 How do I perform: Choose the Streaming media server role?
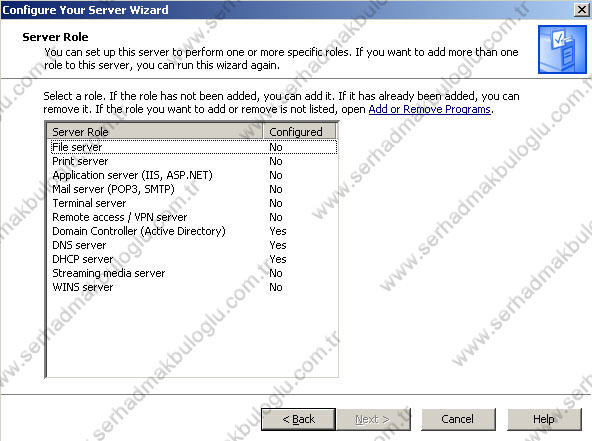(194, 273)
